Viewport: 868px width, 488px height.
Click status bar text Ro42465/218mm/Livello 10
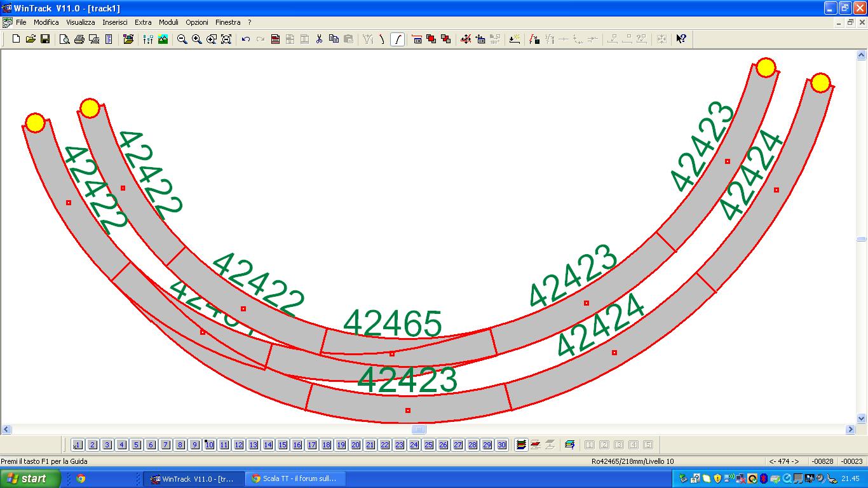[x=633, y=461]
